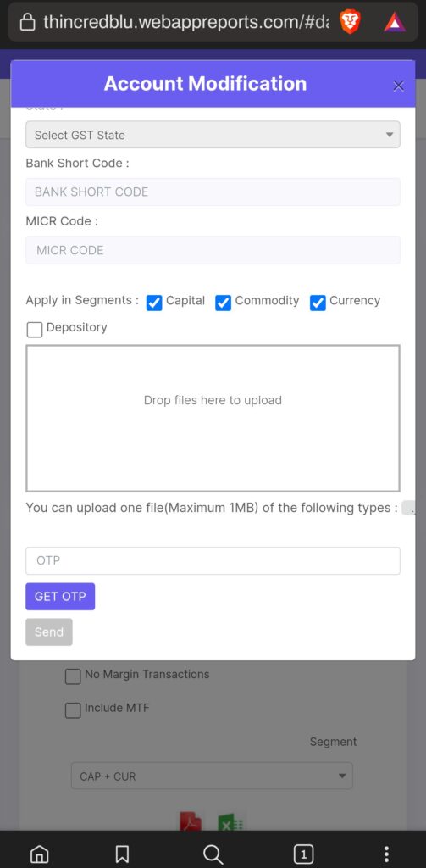Viewport: 426px width, 868px height.
Task: Open the tab switcher showing 1 tab
Action: click(303, 854)
